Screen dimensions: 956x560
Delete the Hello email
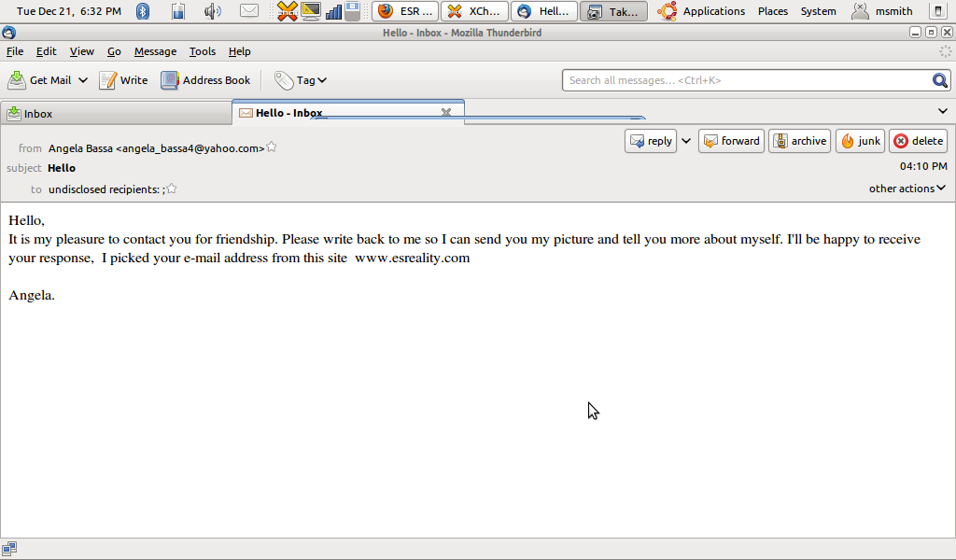click(918, 141)
